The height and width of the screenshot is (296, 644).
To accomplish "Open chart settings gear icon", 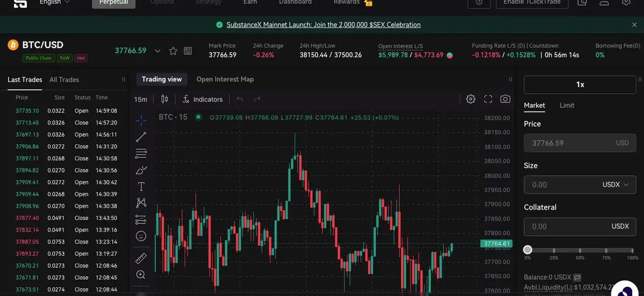I will 471,99.
